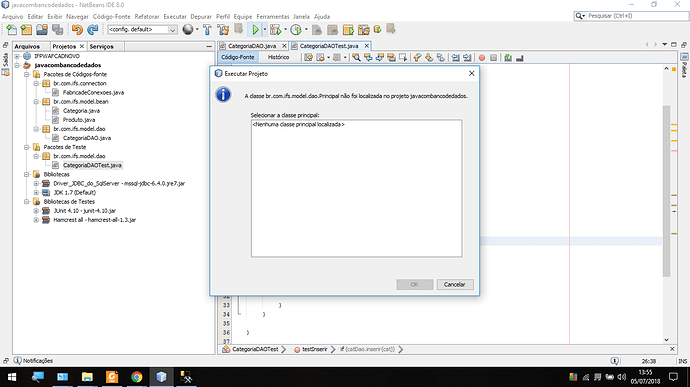Click the Stop Macro Recording icon
This screenshot has width=690, height=387.
click(x=493, y=57)
